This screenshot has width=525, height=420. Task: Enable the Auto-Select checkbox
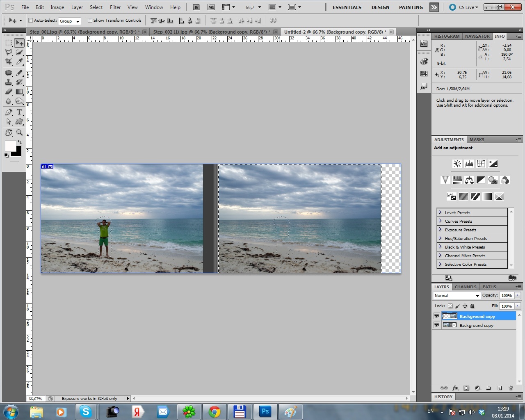click(x=31, y=21)
